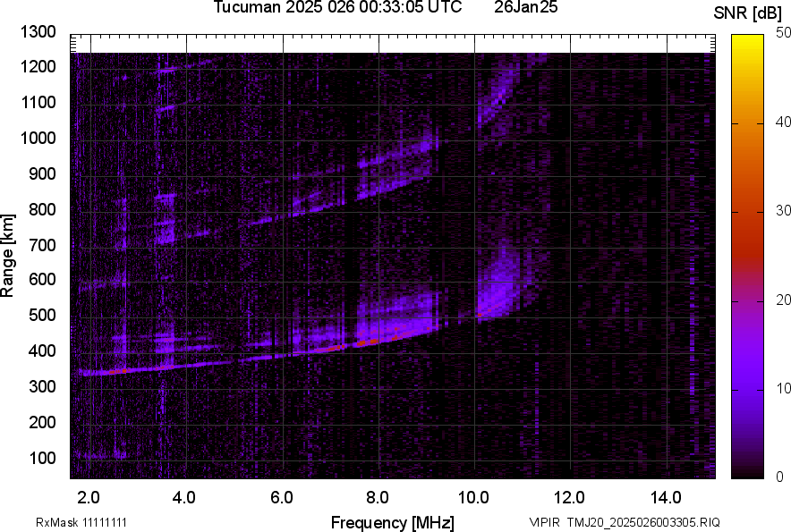This screenshot has height=532, width=791.
Task: Click the SNR [dB] colorbar label
Action: [749, 13]
